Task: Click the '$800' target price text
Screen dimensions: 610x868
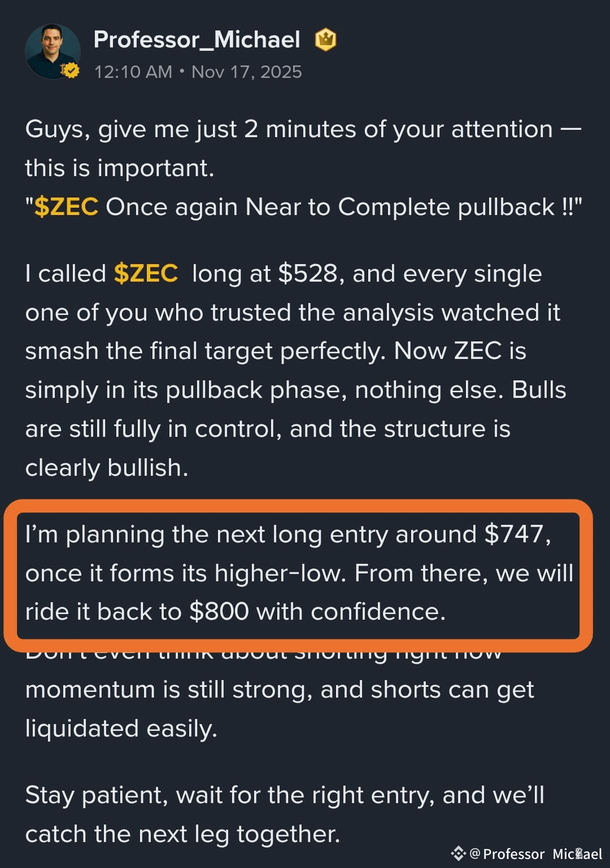Action: click(219, 612)
